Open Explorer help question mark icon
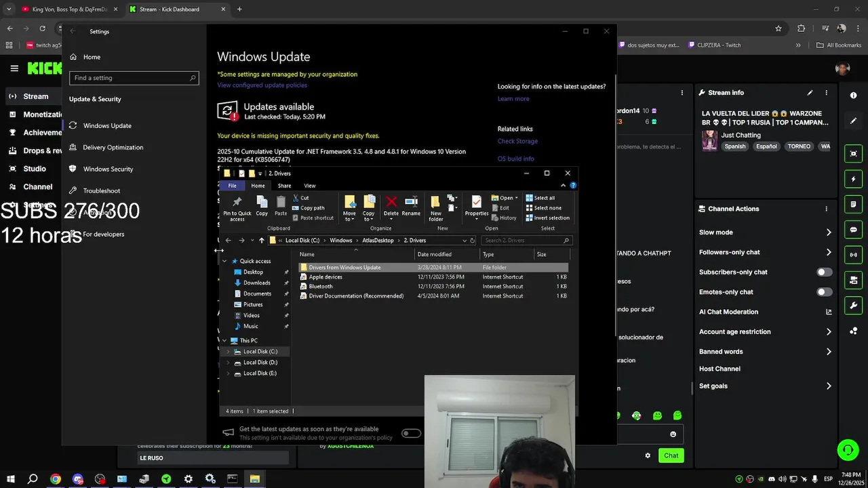 (x=573, y=185)
